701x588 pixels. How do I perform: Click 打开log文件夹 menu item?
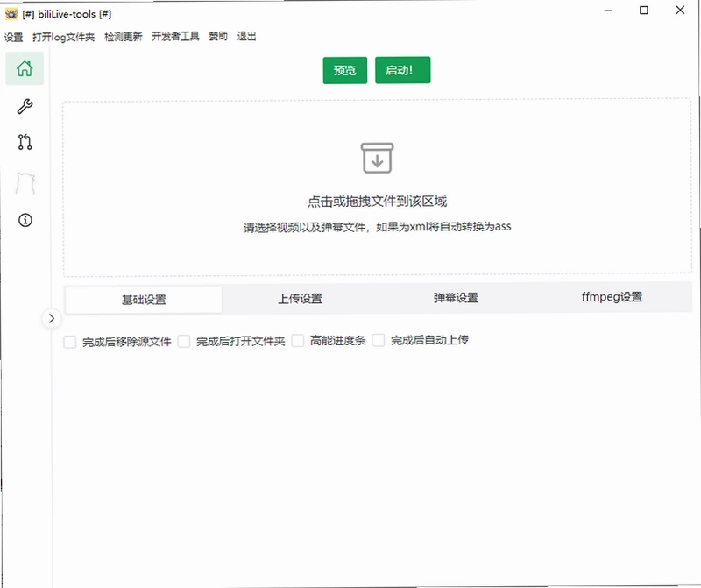[x=63, y=37]
